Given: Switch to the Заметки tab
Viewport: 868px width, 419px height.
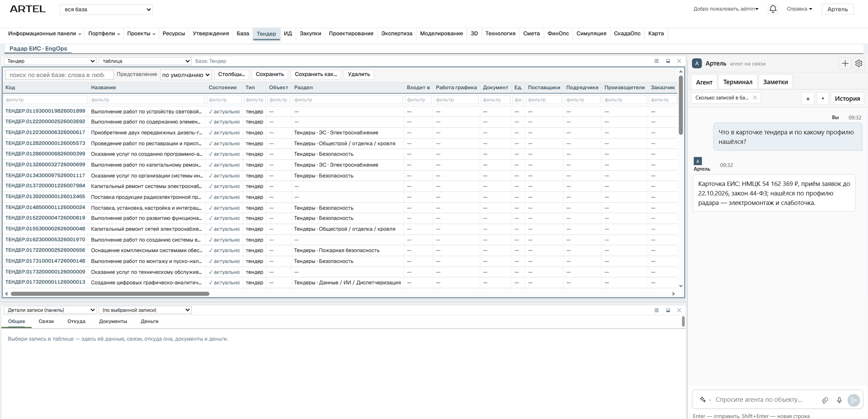Looking at the screenshot, I should 775,82.
